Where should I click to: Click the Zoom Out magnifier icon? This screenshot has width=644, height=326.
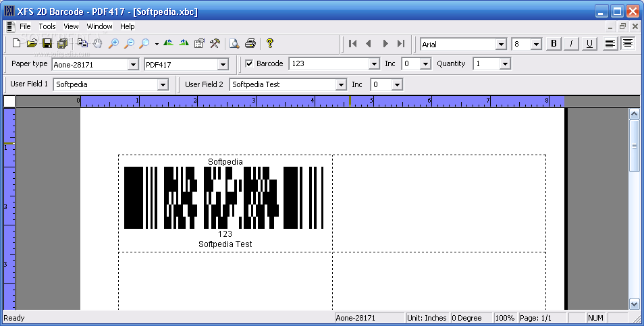[129, 43]
